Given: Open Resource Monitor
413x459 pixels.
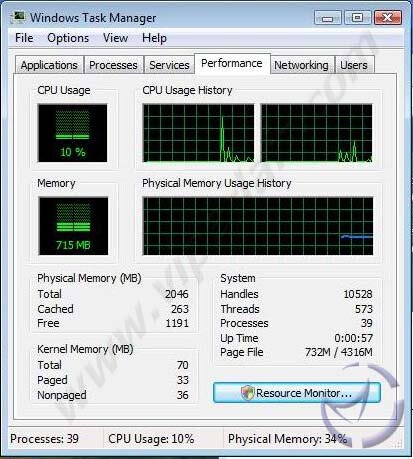Looking at the screenshot, I should 297,393.
